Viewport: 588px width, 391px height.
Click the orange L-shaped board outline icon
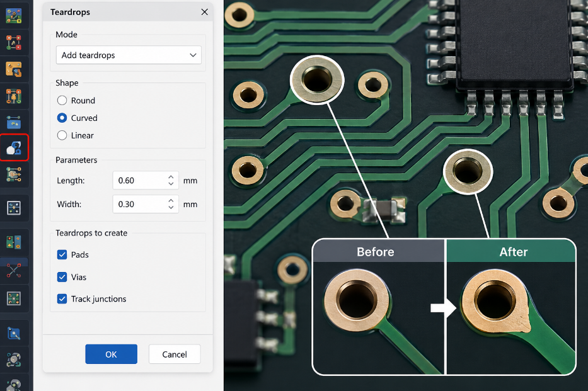[x=14, y=69]
